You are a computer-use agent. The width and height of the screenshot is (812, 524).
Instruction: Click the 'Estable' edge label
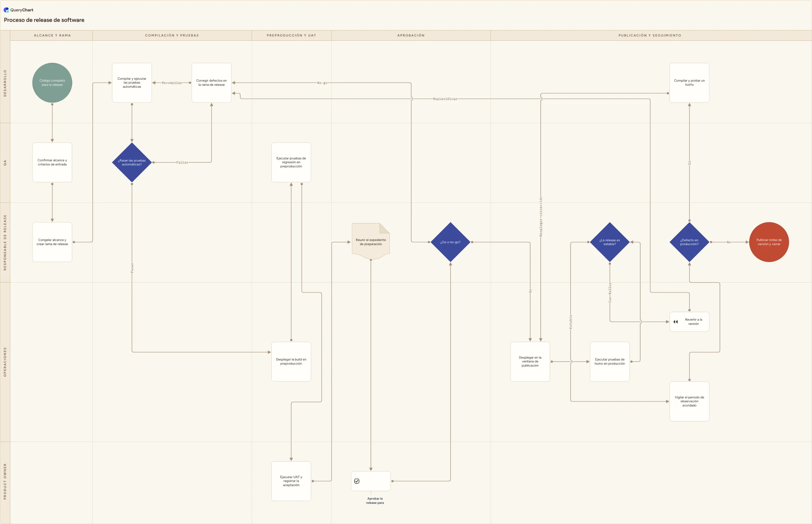pyautogui.click(x=571, y=322)
